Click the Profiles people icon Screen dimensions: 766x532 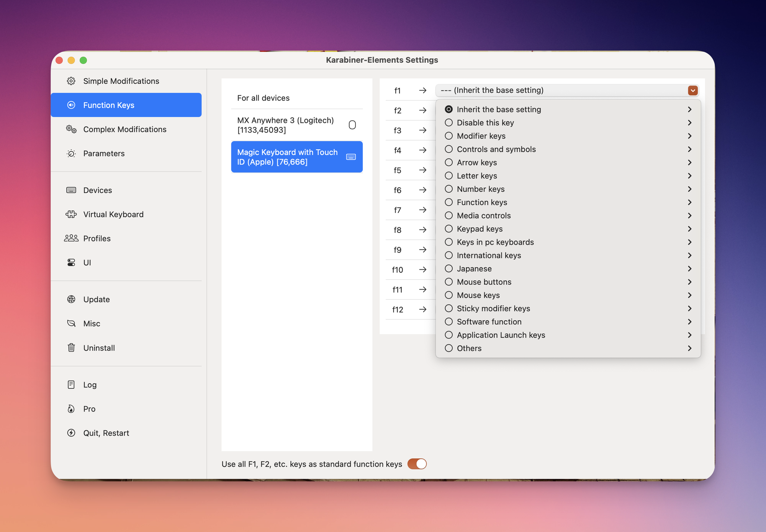point(71,238)
